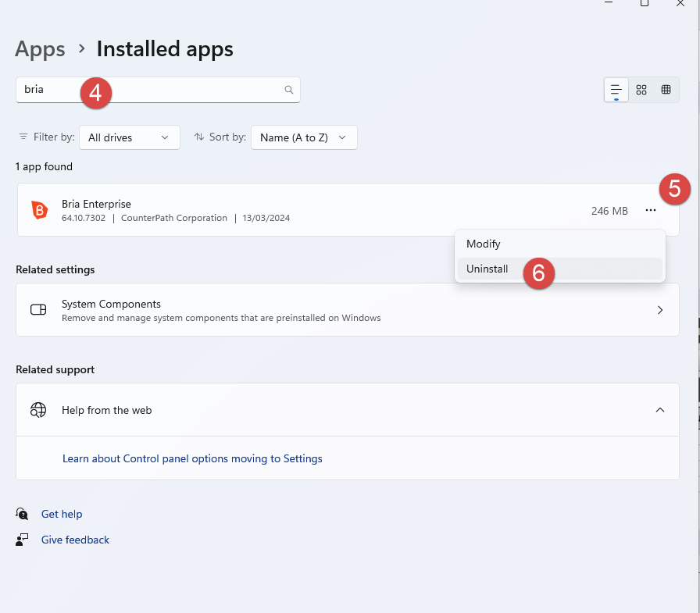Click the search box containing bria
The width and height of the screenshot is (700, 613).
[158, 90]
